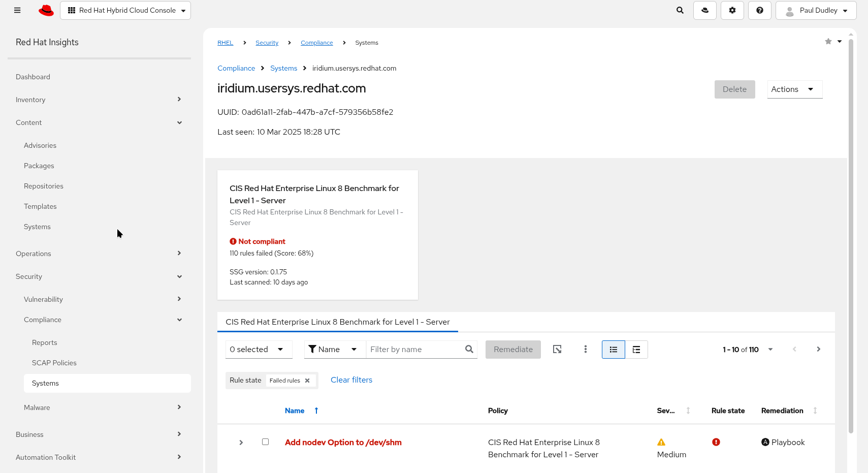This screenshot has height=473, width=868.
Task: Click the red failed rule state icon
Action: click(x=716, y=442)
